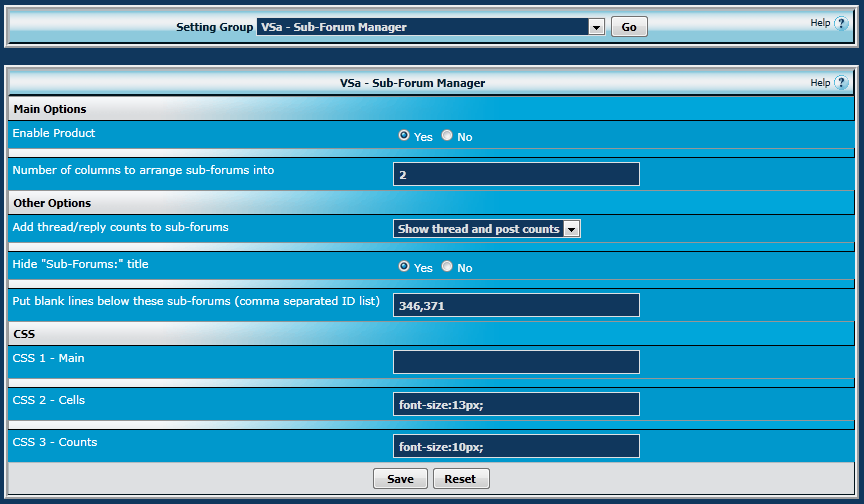This screenshot has width=864, height=504.
Task: Click the Help question mark icon beside Setting Group
Action: (841, 23)
